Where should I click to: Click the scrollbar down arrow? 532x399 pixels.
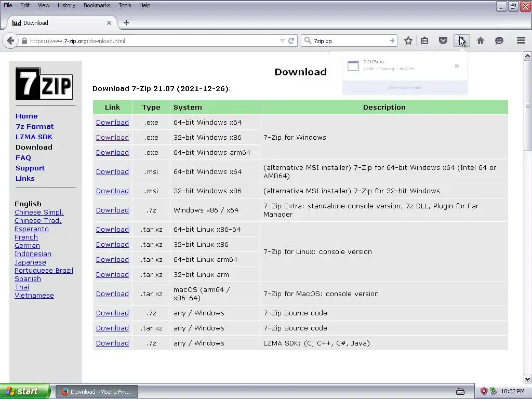tap(528, 379)
